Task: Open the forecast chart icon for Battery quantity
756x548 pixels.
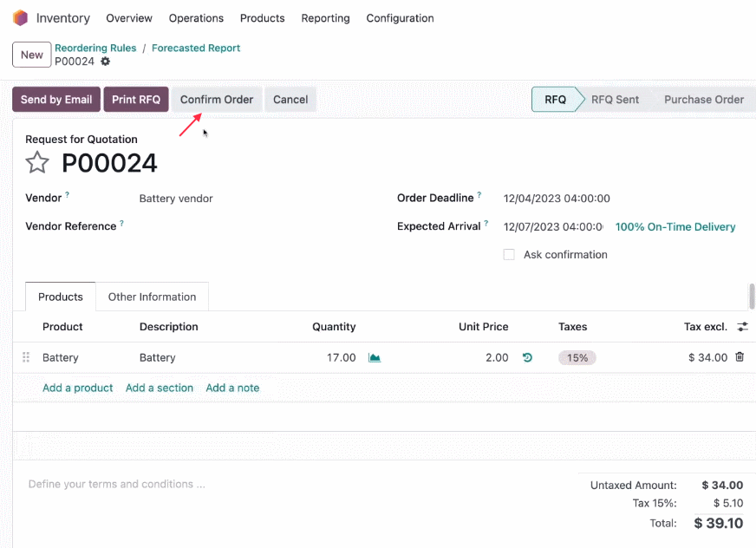Action: click(x=375, y=357)
